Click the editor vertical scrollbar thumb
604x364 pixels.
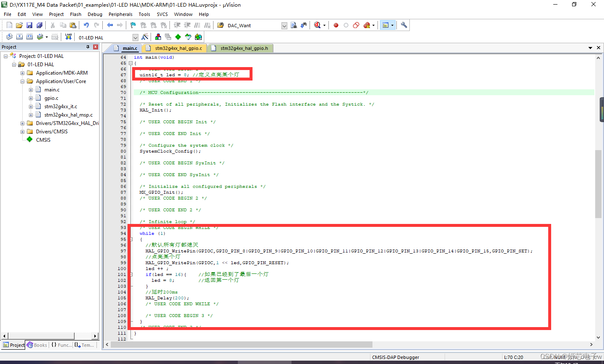pyautogui.click(x=599, y=184)
